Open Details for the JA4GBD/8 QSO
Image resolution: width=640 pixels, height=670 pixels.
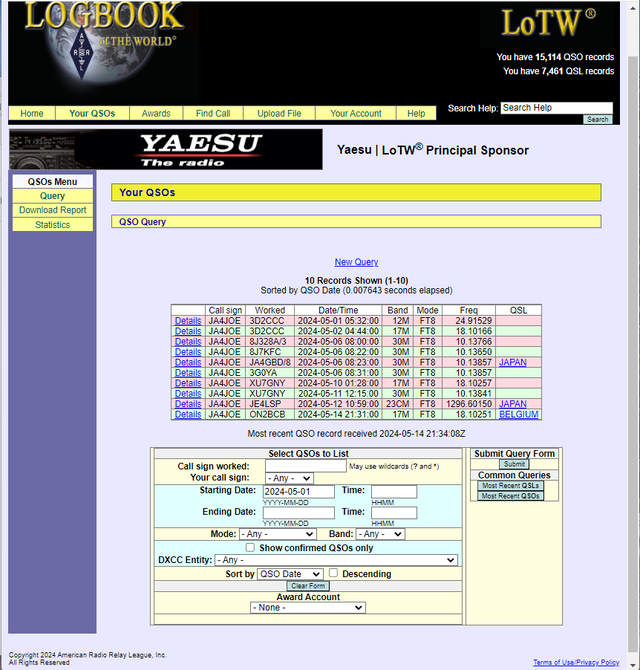tap(188, 362)
